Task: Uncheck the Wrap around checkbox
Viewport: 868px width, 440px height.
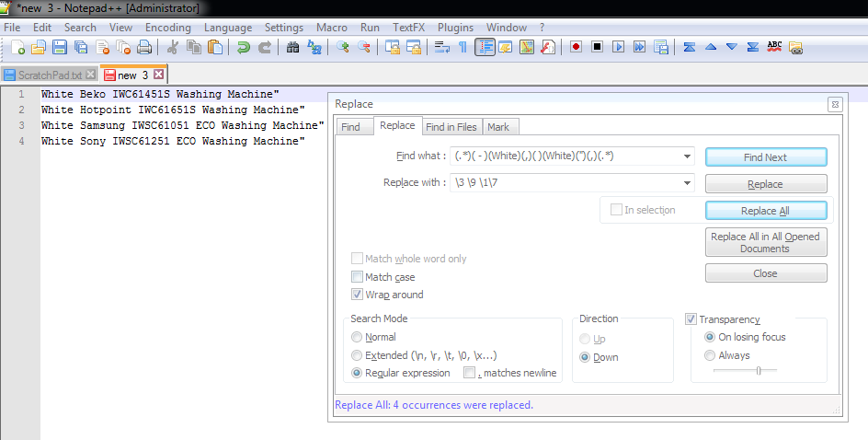Action: (x=357, y=295)
